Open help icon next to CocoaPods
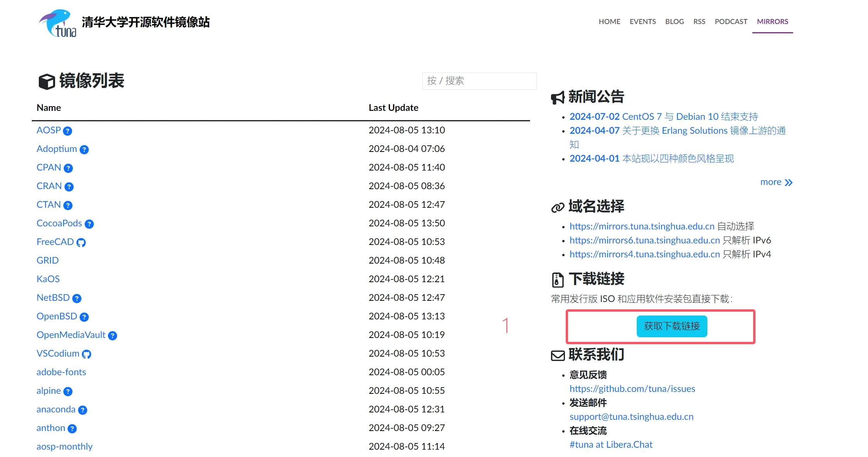 (x=89, y=224)
